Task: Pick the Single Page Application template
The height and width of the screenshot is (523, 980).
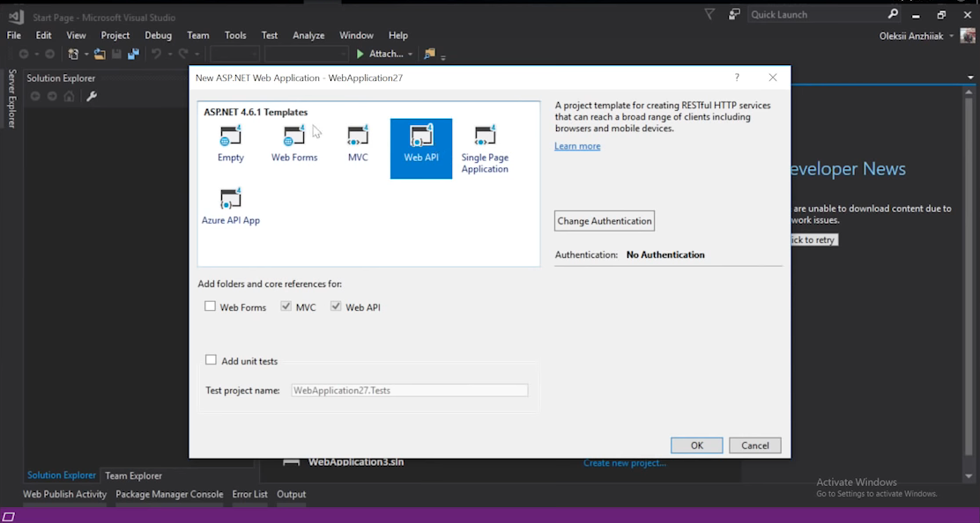Action: (x=485, y=149)
